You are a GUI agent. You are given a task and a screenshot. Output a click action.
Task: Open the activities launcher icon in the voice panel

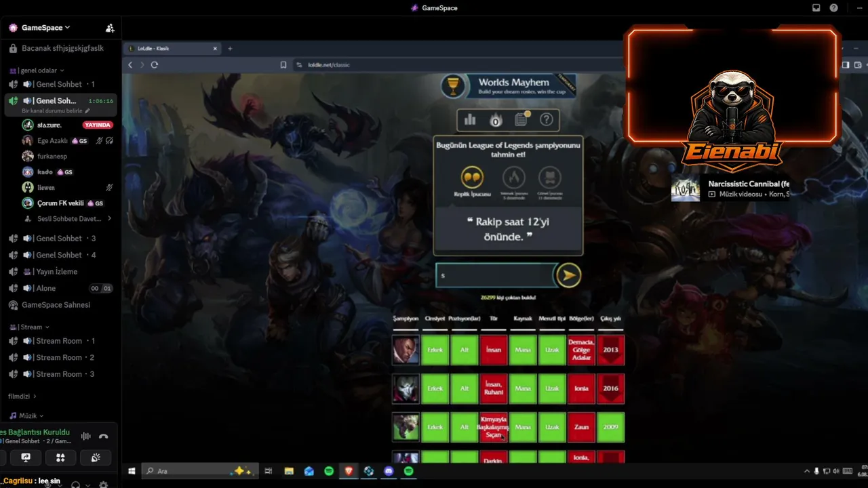tap(60, 457)
